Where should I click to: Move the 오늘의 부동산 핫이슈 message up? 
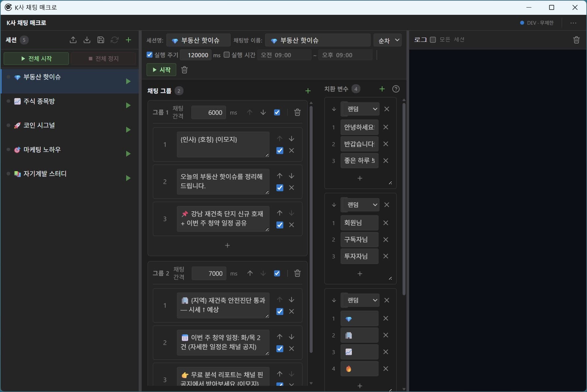pyautogui.click(x=280, y=176)
